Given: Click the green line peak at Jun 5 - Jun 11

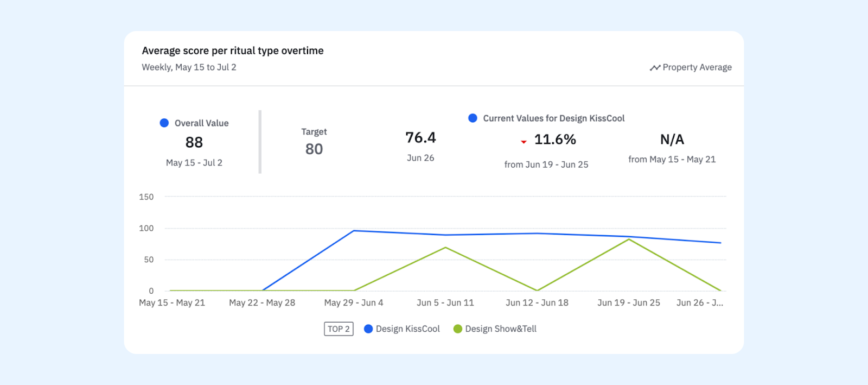Looking at the screenshot, I should (x=445, y=248).
